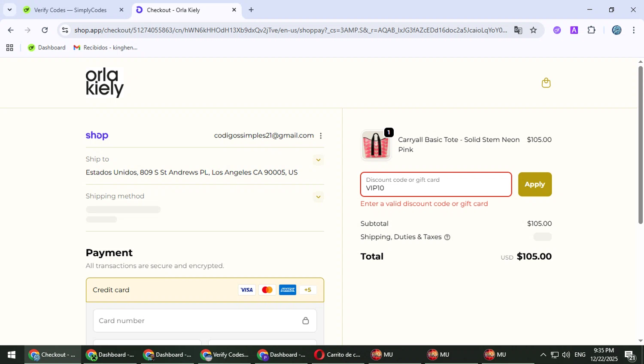This screenshot has height=364, width=644.
Task: Open the Windows Start menu
Action: pos(12,355)
